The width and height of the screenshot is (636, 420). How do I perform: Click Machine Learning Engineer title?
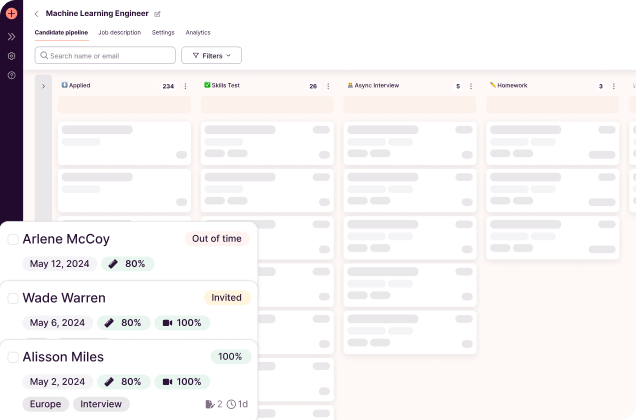(97, 13)
